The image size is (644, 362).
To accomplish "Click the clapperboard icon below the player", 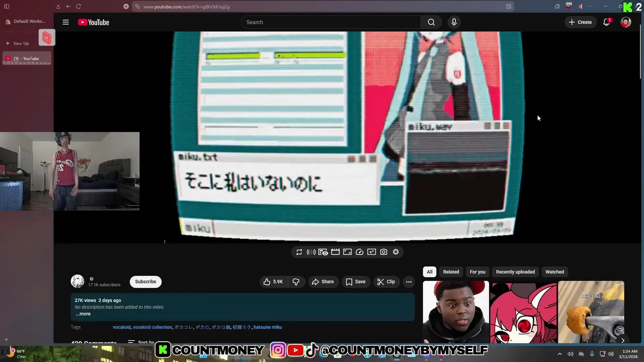I will pos(335,252).
